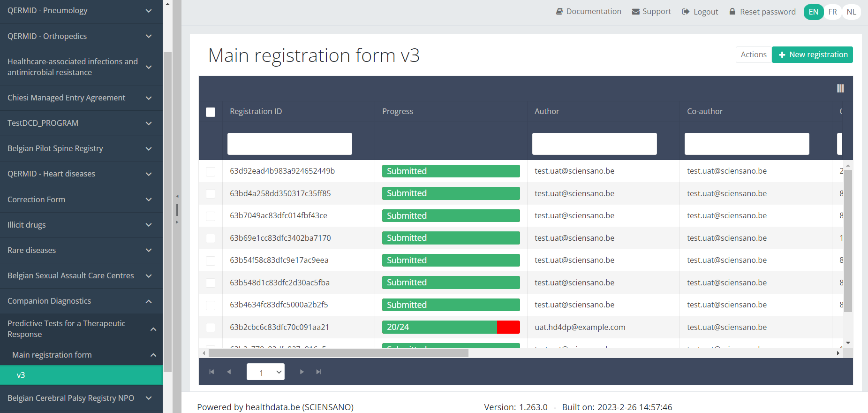The height and width of the screenshot is (413, 868).
Task: Switch language to FR
Action: [x=832, y=12]
